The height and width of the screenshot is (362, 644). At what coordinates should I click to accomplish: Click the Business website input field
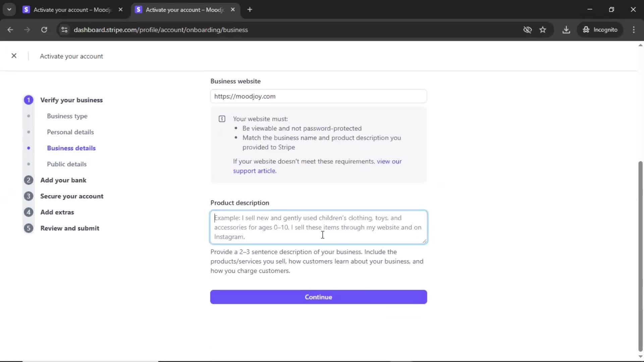[x=318, y=97]
